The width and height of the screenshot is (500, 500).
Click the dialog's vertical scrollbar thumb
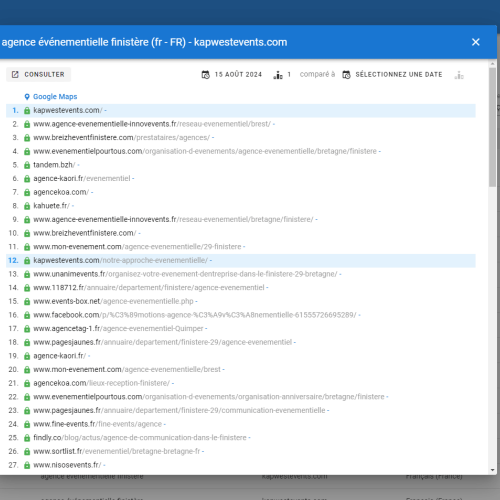click(493, 127)
